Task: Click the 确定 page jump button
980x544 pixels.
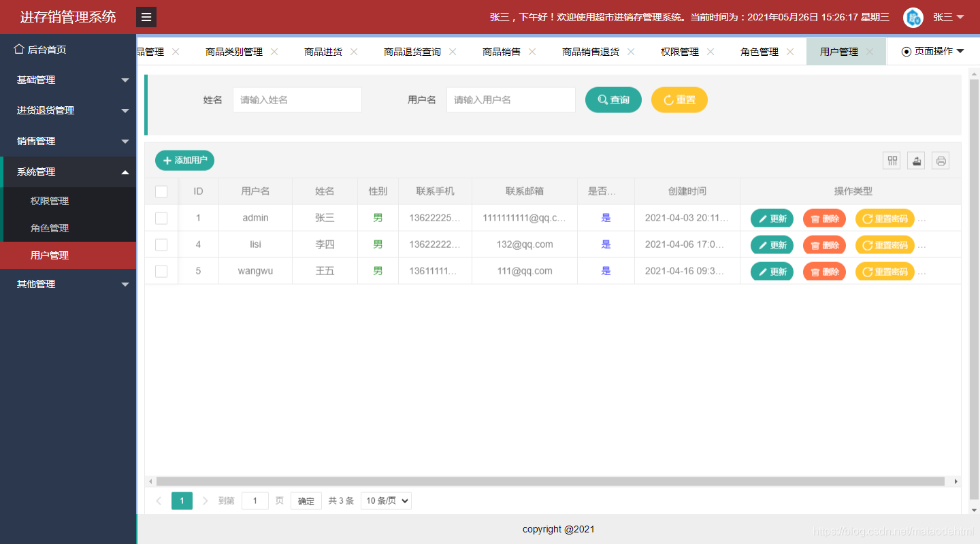Action: 306,501
